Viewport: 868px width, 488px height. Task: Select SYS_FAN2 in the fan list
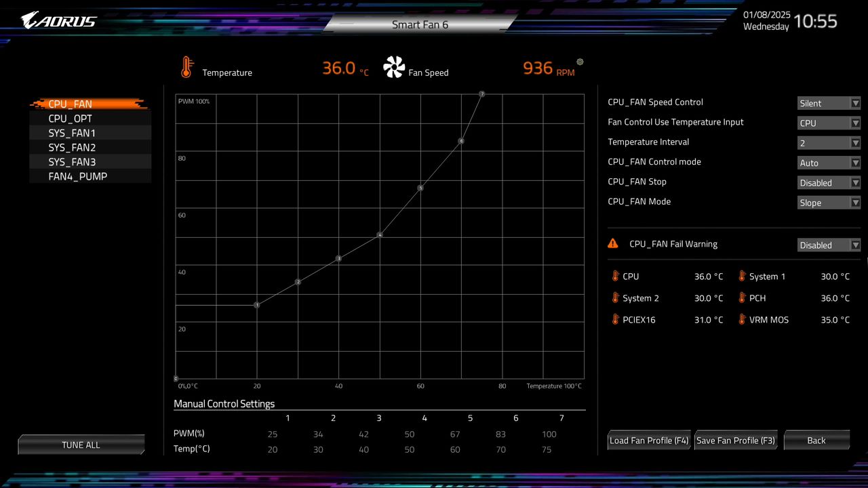coord(90,147)
